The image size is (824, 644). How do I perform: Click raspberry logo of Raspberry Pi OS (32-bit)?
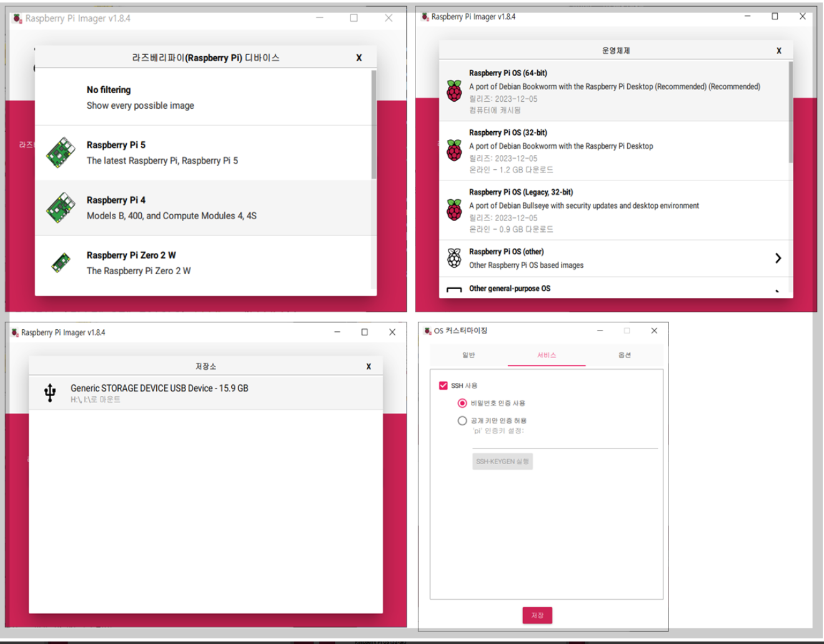(x=454, y=151)
